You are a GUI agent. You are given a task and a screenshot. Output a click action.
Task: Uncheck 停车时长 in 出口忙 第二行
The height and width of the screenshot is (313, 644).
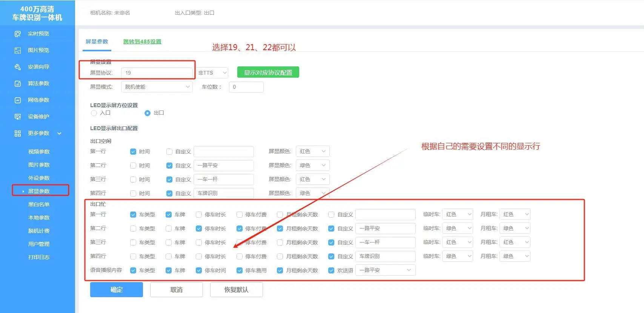[x=199, y=229]
